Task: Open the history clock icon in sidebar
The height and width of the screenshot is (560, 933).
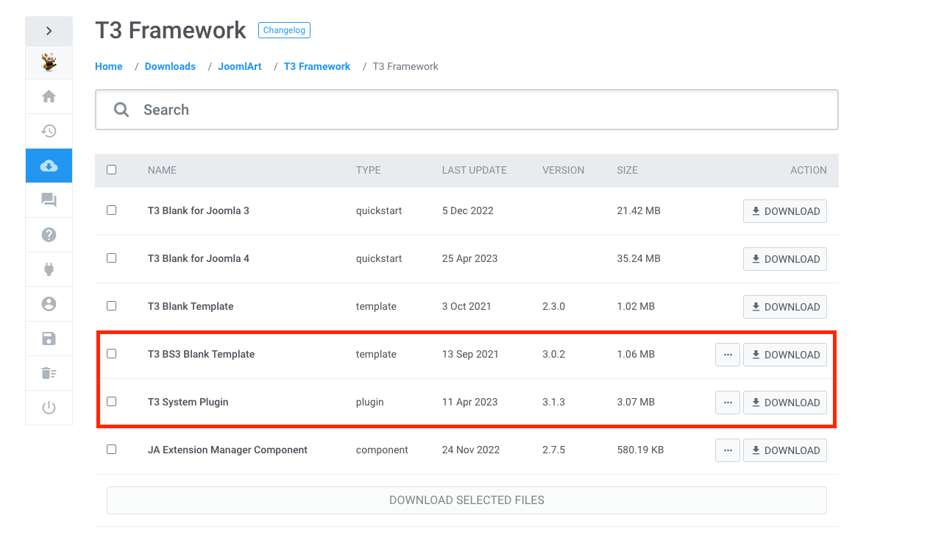Action: pyautogui.click(x=49, y=131)
